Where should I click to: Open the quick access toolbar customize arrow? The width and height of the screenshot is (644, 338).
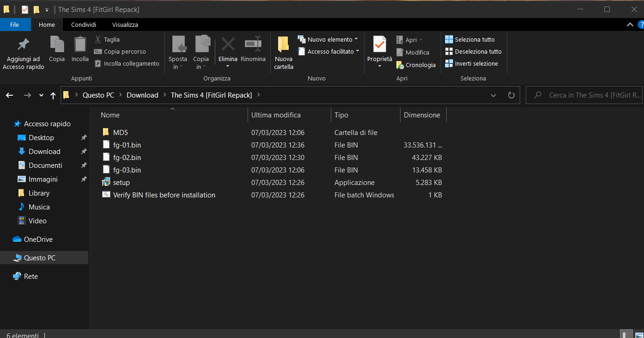[47, 10]
